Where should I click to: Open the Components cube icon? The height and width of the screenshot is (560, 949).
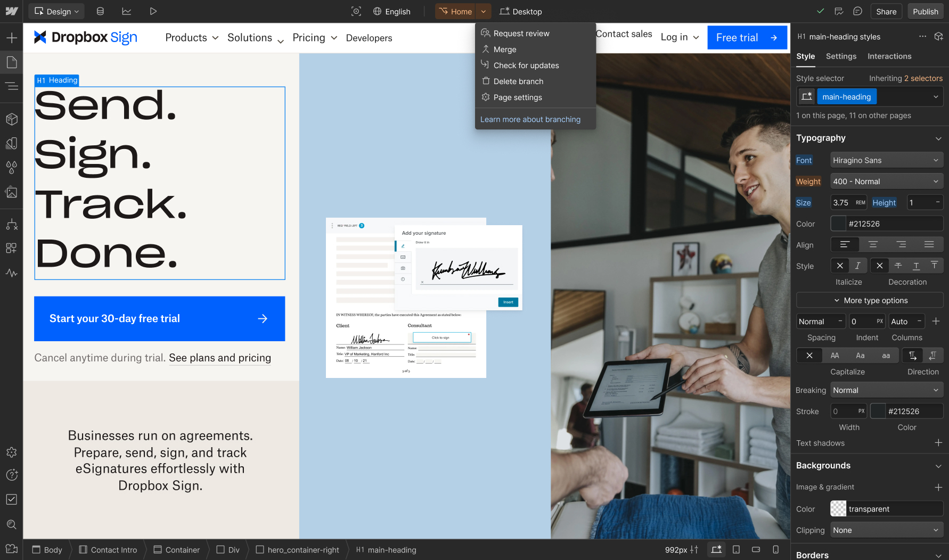click(12, 119)
